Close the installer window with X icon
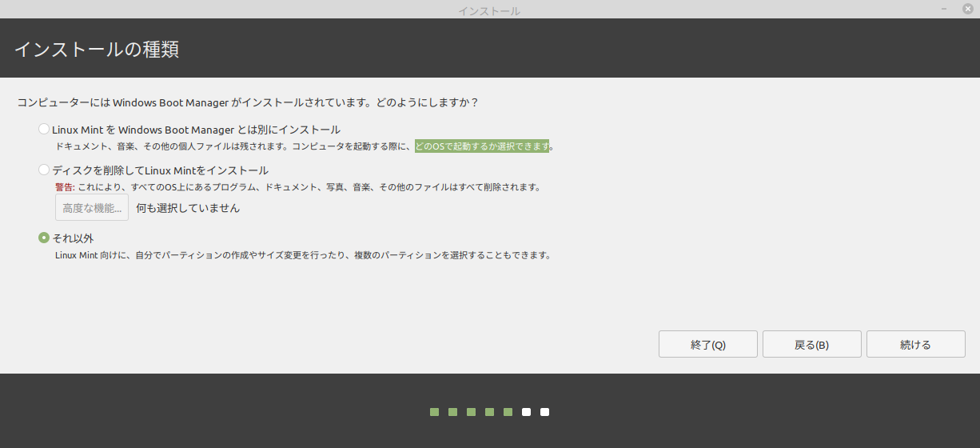Image resolution: width=980 pixels, height=448 pixels. [x=968, y=9]
